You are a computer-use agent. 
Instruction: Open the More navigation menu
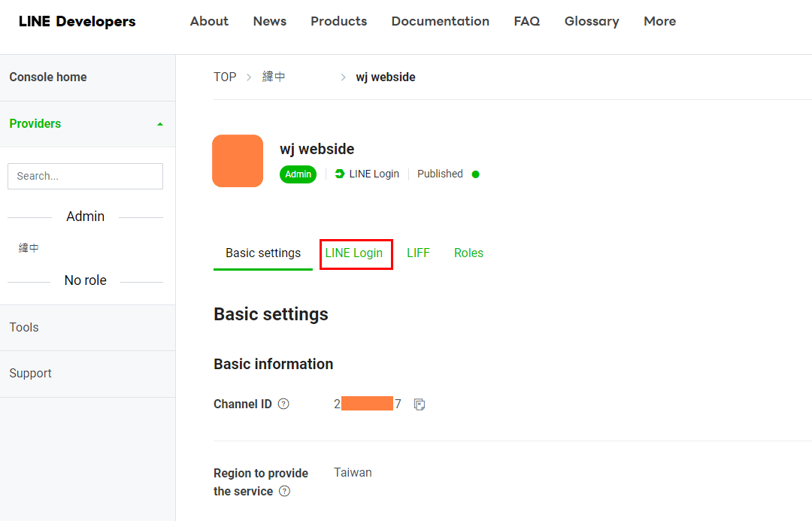click(x=659, y=21)
